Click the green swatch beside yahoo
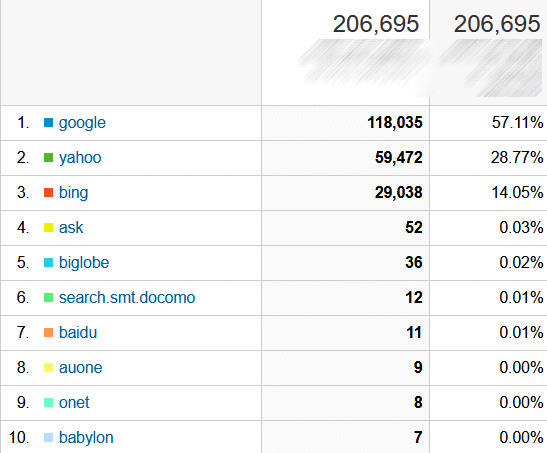The image size is (547, 453). [48, 158]
